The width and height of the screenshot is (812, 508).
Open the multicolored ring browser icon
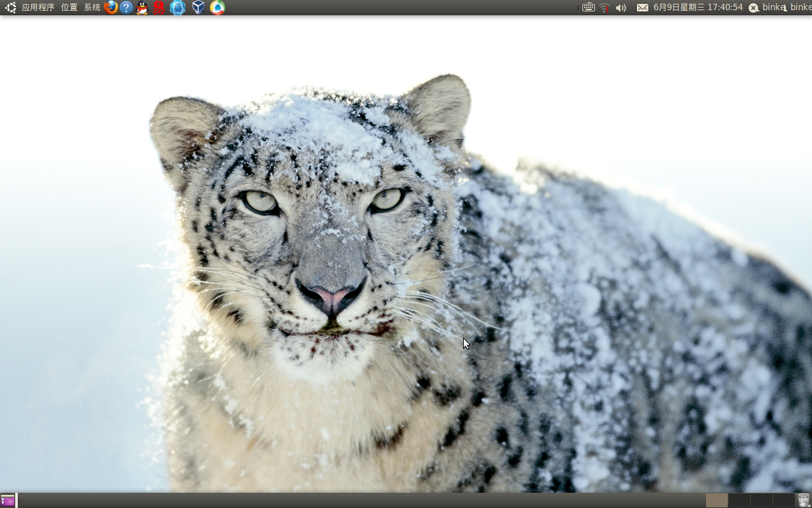click(218, 8)
